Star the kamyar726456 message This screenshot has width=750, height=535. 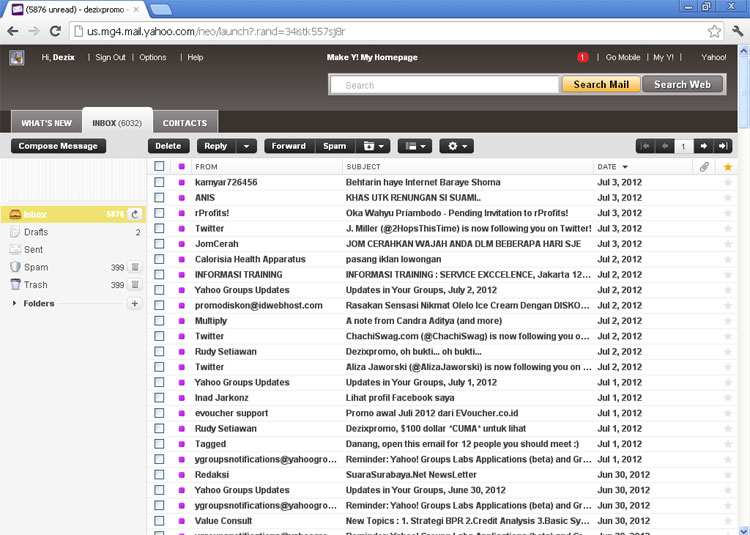click(x=728, y=182)
